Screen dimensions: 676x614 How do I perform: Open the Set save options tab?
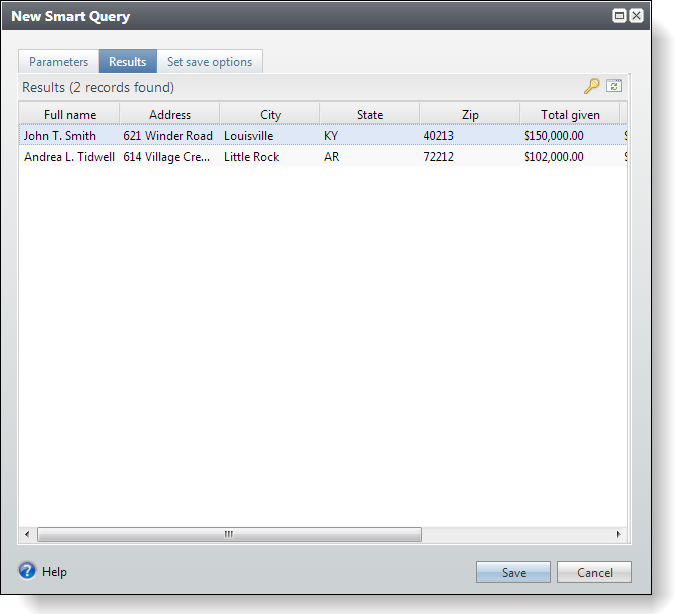point(209,62)
